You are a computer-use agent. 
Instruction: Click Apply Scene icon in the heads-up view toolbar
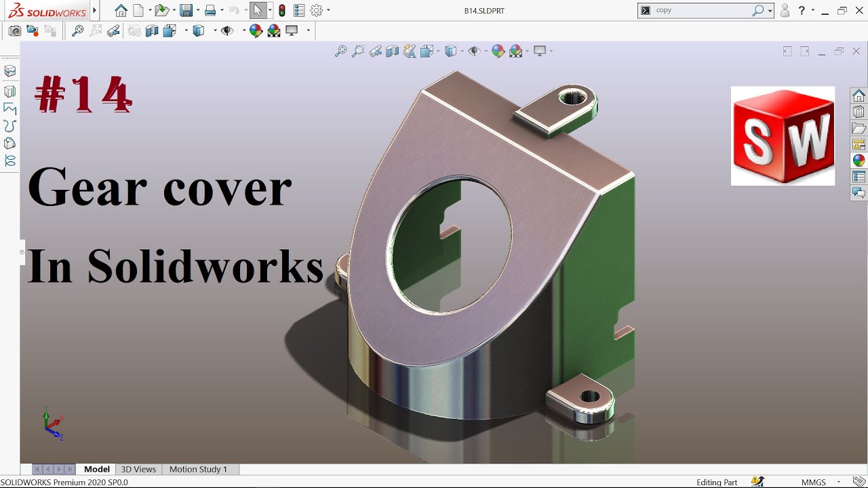click(x=516, y=51)
